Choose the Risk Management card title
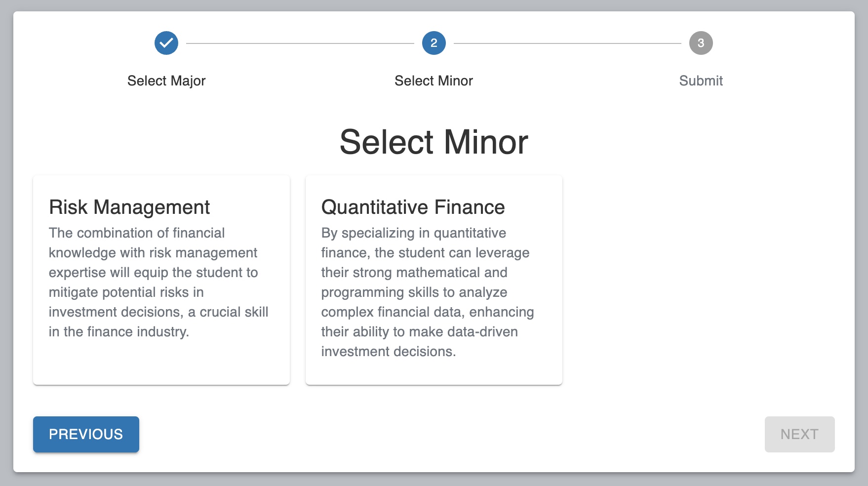This screenshot has width=868, height=486. pyautogui.click(x=129, y=207)
